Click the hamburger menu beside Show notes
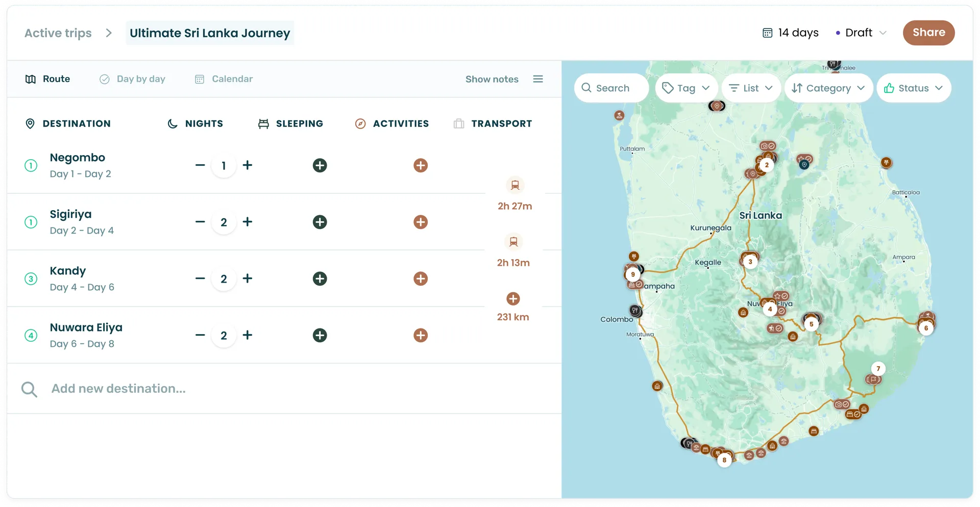 pyautogui.click(x=538, y=79)
